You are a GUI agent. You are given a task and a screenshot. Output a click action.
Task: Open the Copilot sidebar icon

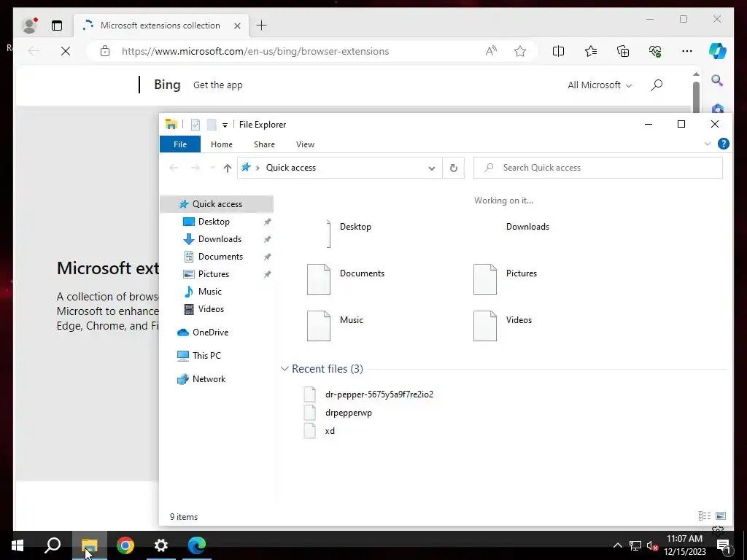[x=718, y=51]
